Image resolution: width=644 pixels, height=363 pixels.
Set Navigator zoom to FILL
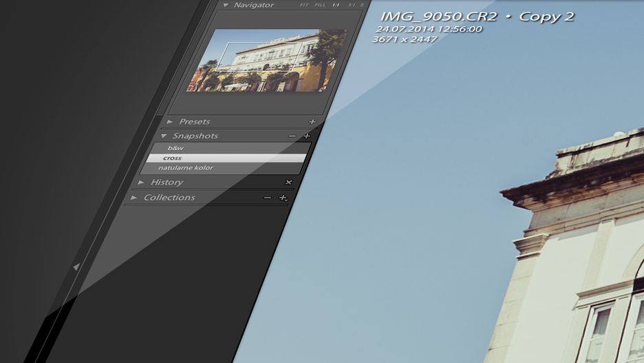[x=320, y=5]
